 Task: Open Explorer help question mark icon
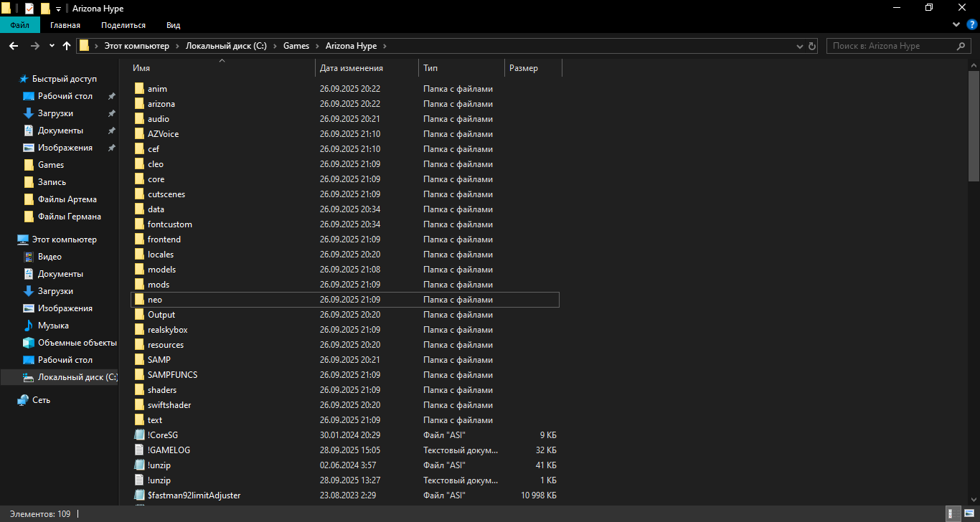click(x=972, y=24)
